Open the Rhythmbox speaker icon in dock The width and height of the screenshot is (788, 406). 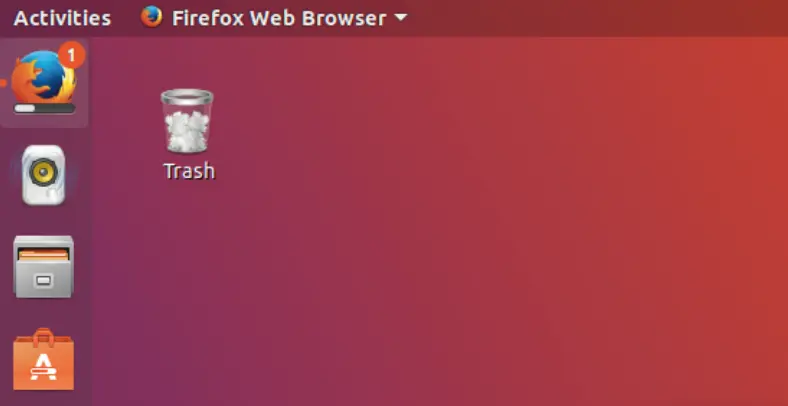tap(43, 174)
